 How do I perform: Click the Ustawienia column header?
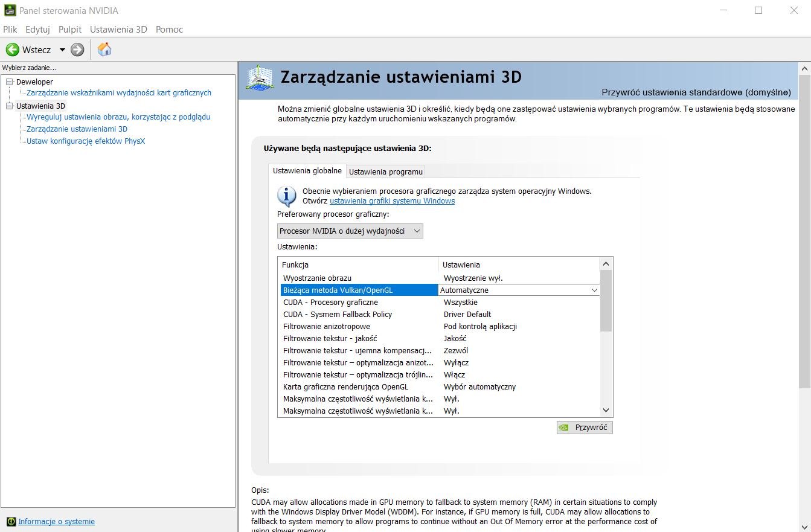(519, 264)
